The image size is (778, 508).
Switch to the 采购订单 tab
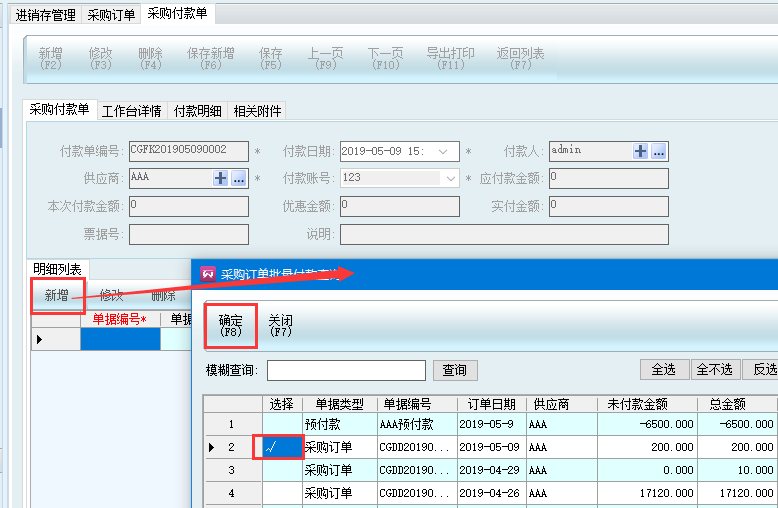click(x=111, y=15)
